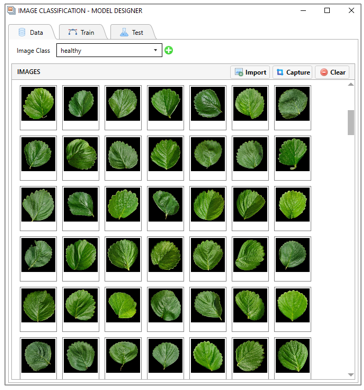Click the vertical scrollbar thumb
364x390 pixels.
click(x=351, y=123)
